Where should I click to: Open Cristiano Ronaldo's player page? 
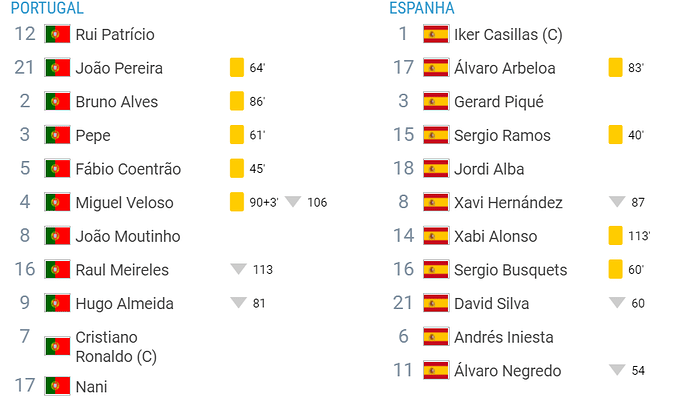tap(116, 347)
